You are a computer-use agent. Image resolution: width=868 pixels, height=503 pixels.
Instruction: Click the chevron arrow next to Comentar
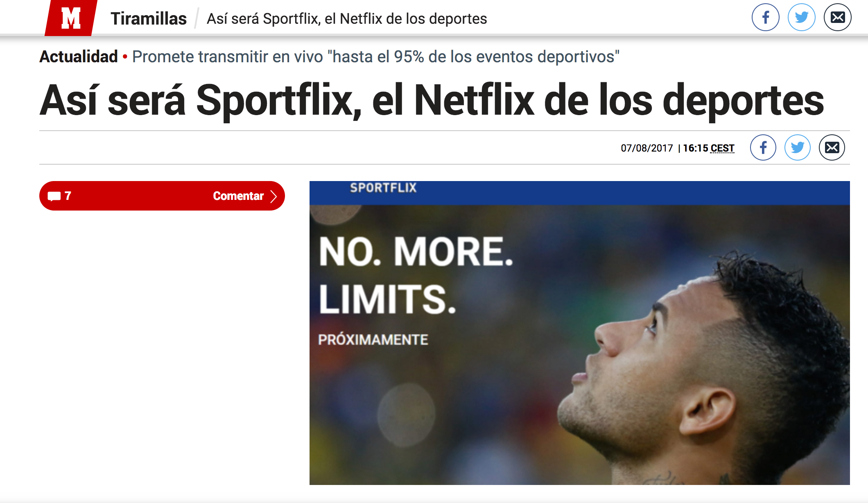pyautogui.click(x=274, y=196)
